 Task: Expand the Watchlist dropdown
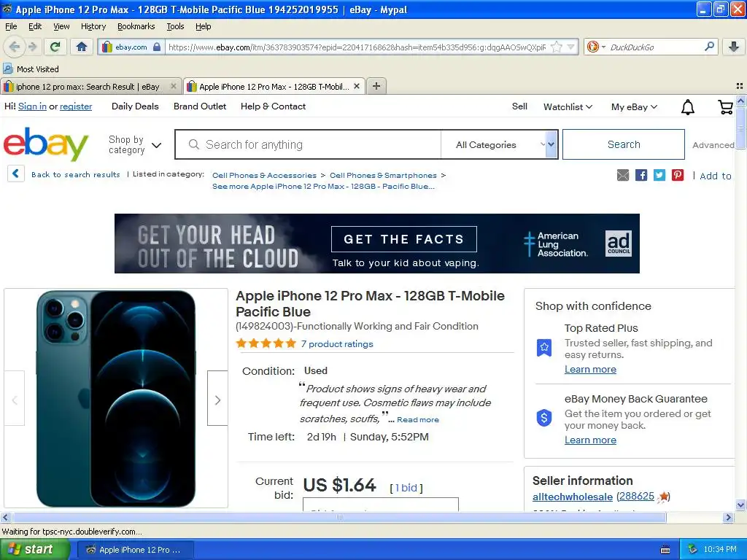(x=568, y=106)
